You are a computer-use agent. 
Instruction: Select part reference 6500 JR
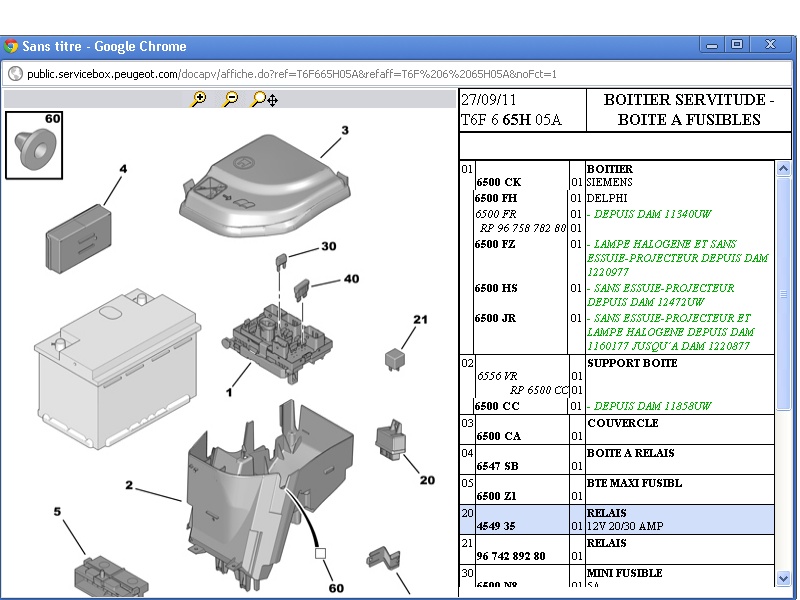point(495,318)
